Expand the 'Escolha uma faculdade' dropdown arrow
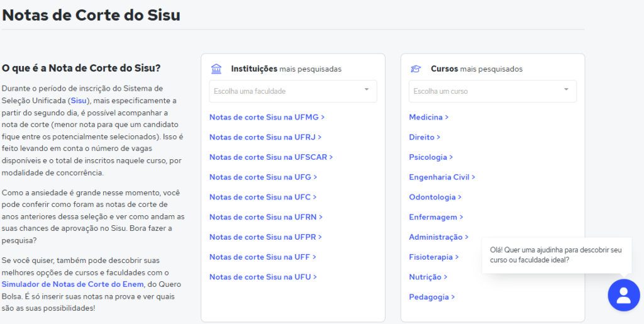 (367, 90)
